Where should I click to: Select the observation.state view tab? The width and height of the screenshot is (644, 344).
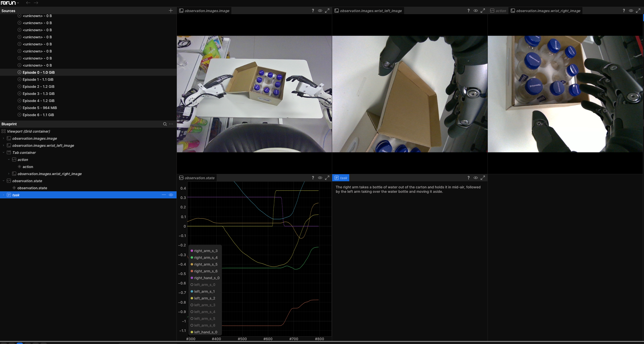197,178
